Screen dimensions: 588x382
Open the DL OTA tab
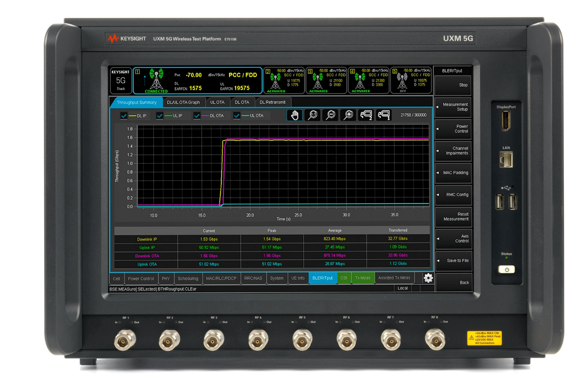(x=242, y=102)
